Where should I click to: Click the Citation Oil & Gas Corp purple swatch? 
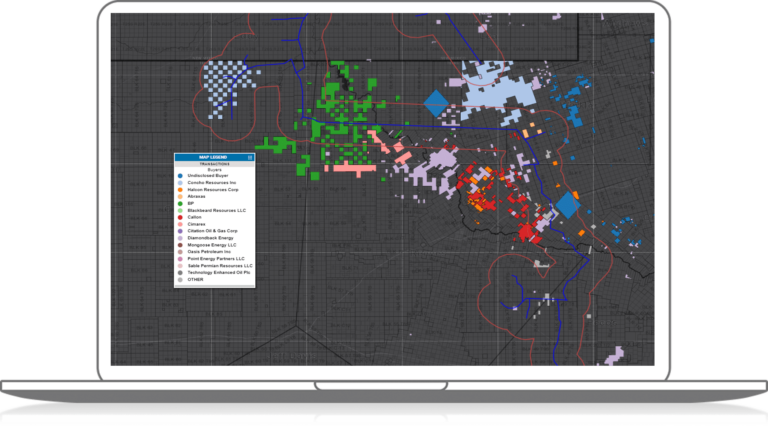180,231
